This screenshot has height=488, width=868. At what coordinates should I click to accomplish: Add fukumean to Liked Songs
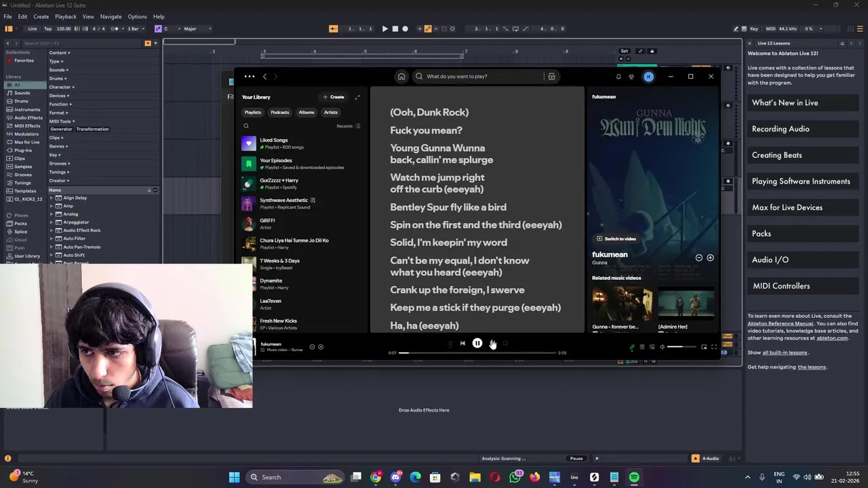(710, 258)
